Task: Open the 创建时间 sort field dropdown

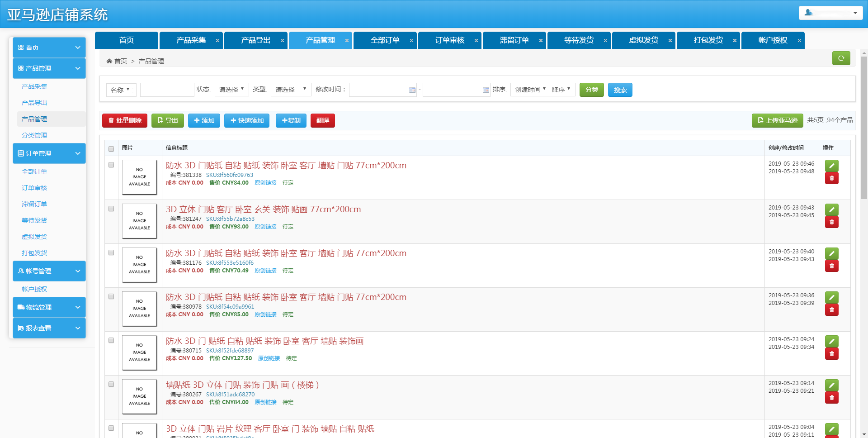Action: [x=530, y=90]
